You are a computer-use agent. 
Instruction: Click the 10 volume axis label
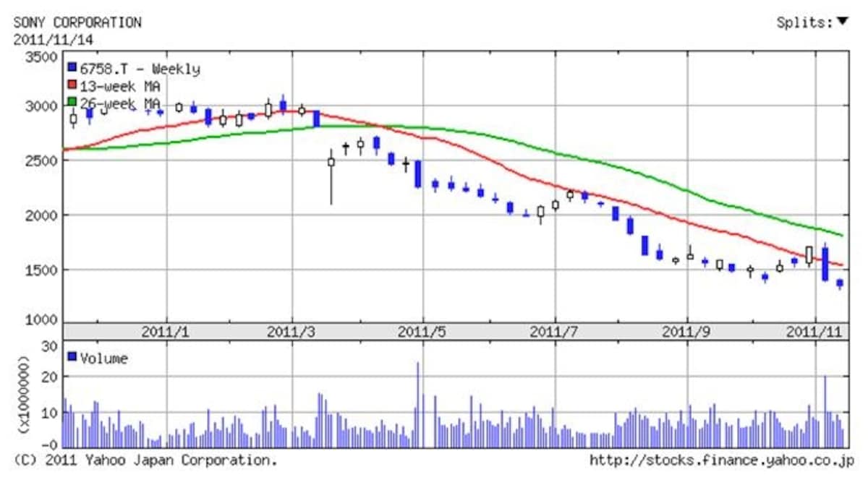pyautogui.click(x=49, y=414)
